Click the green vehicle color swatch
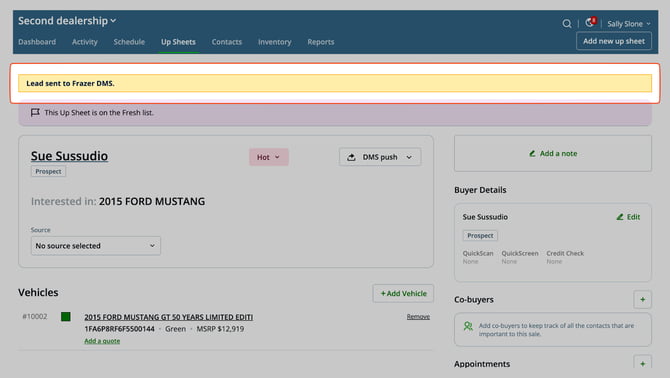 point(65,316)
